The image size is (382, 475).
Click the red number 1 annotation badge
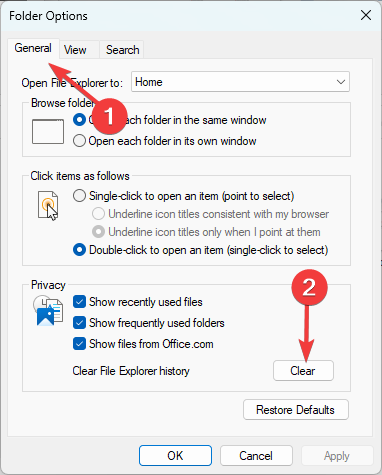tap(109, 116)
